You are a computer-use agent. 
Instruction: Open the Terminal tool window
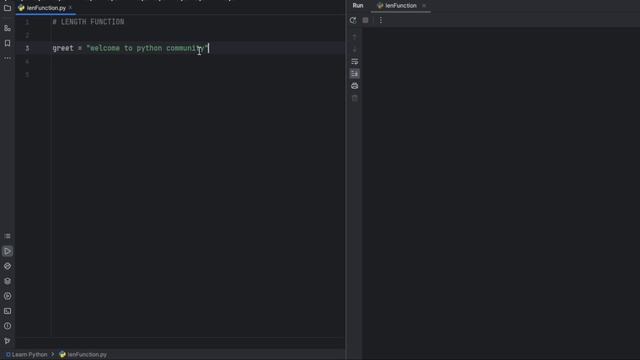coord(7,311)
